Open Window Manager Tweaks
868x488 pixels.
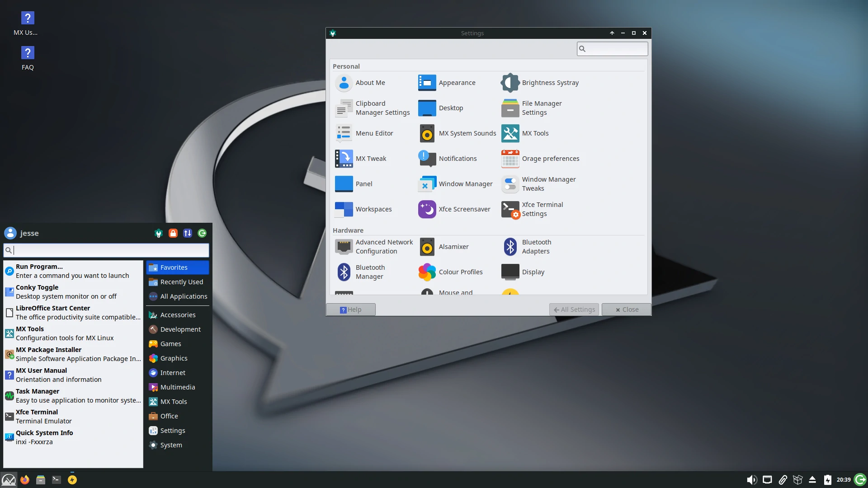pos(548,184)
